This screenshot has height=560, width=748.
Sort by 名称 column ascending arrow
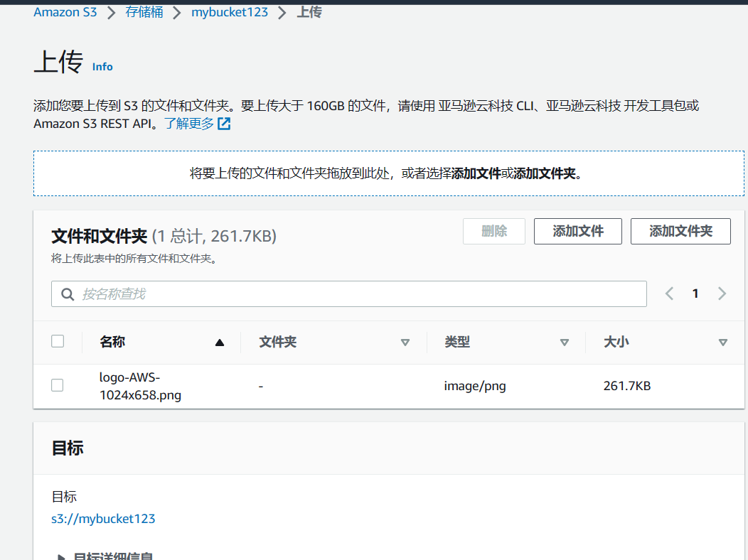point(220,343)
